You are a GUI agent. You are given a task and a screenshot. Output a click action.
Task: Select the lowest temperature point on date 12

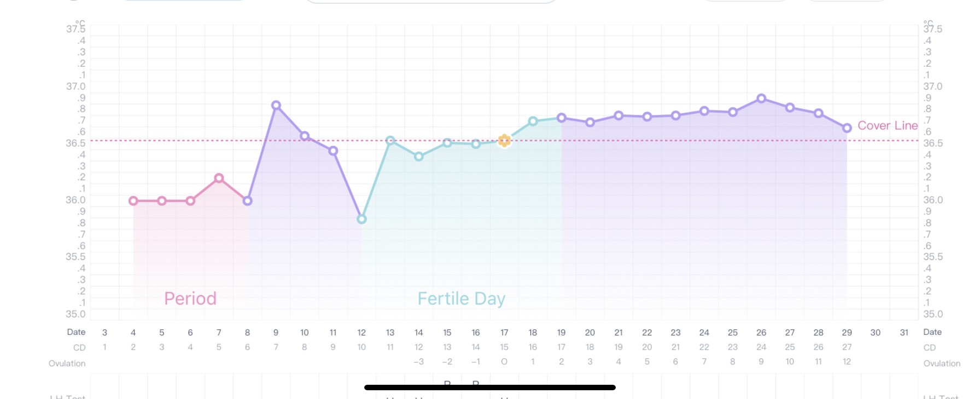tap(361, 219)
